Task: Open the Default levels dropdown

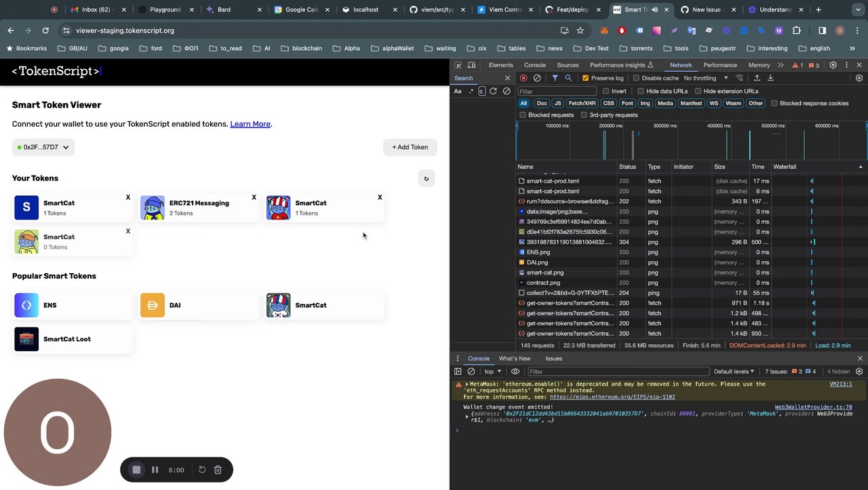Action: (734, 371)
